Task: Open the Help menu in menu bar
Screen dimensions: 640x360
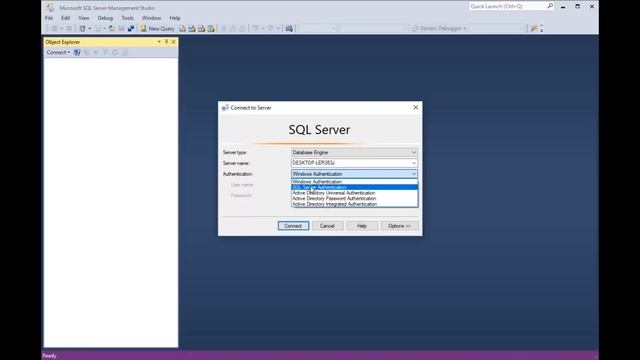Action: [175, 18]
